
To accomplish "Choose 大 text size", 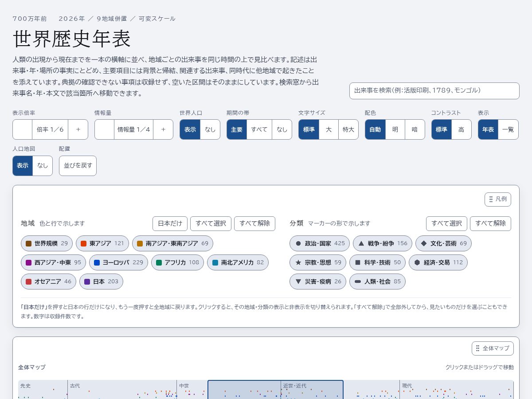I will click(x=329, y=129).
